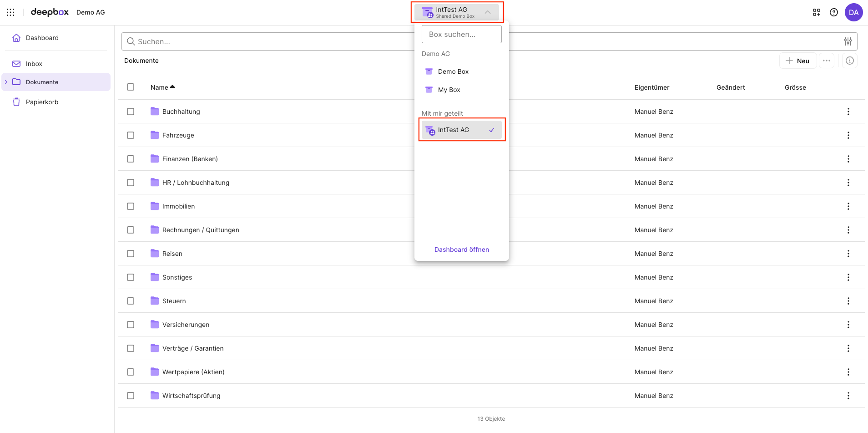Open the Papierkorb trash
This screenshot has height=433, width=868.
coord(42,102)
